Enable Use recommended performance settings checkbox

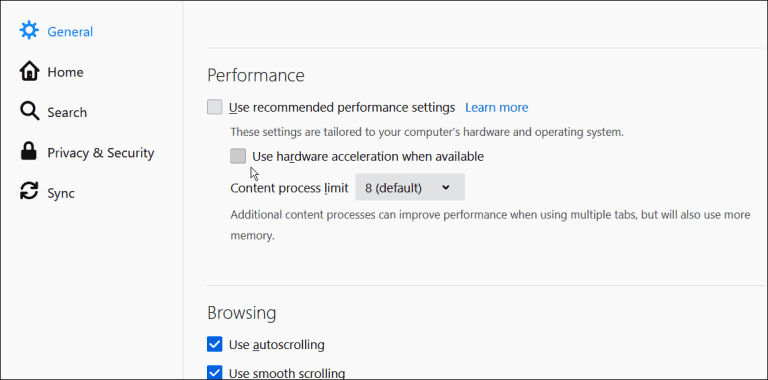coord(215,107)
